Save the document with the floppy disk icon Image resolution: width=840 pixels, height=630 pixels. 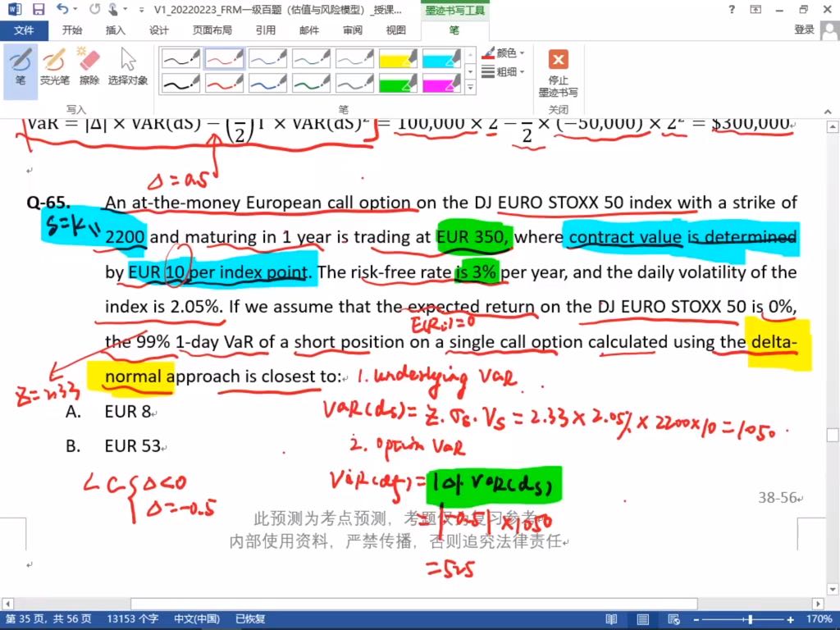click(x=39, y=10)
